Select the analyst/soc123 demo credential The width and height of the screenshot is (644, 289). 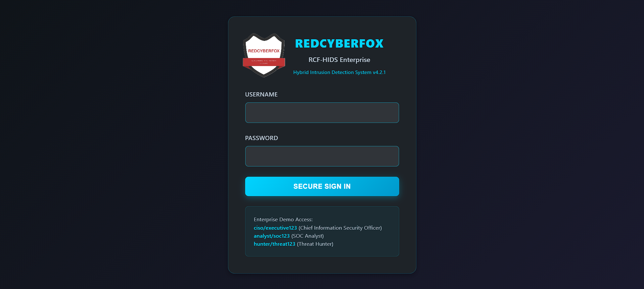272,236
